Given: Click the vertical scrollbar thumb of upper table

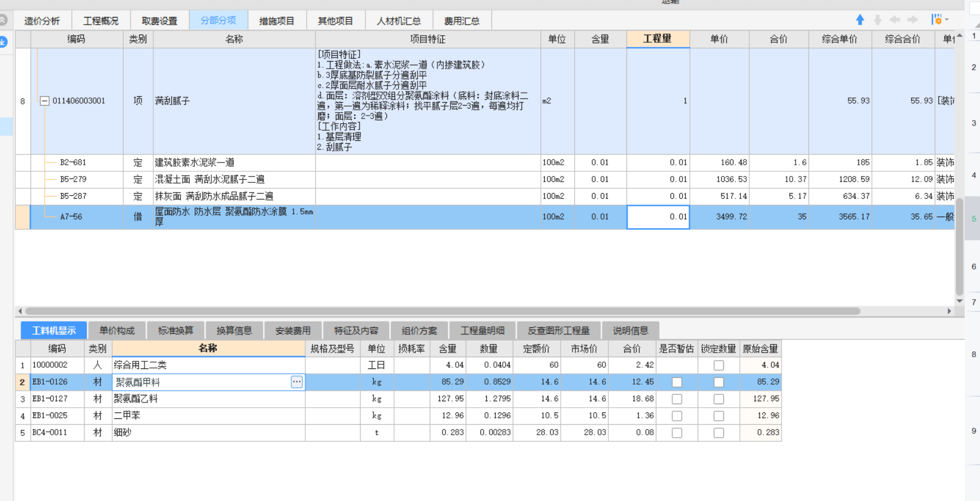Looking at the screenshot, I should [959, 246].
